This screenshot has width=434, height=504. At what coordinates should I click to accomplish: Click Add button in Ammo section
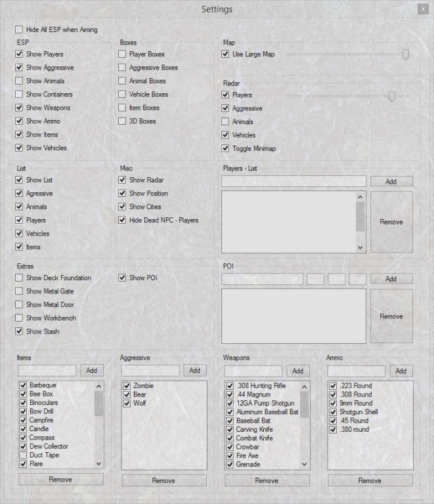point(401,371)
